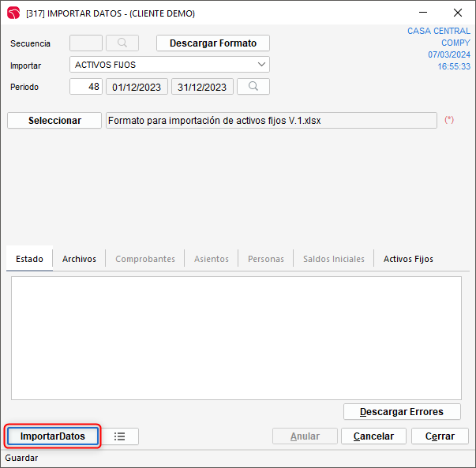This screenshot has height=468, width=476.
Task: Open the Importar dropdown showing ACTIVOS FIJOS
Action: point(170,65)
